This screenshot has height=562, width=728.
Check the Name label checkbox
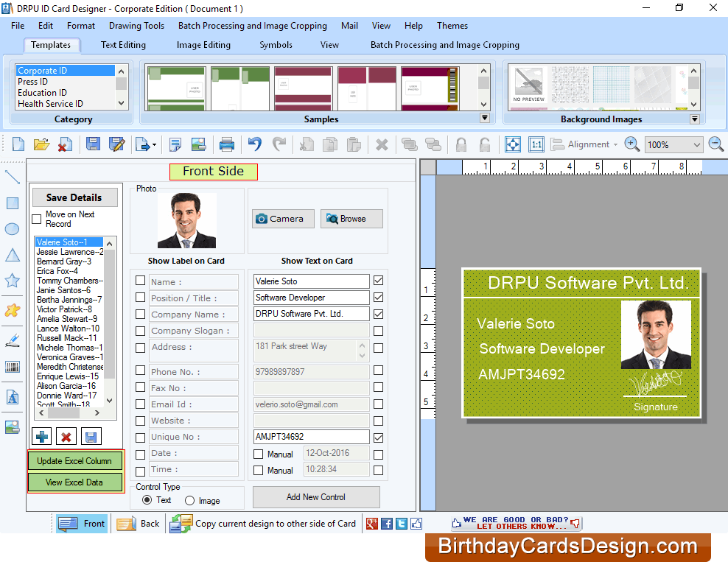[140, 281]
